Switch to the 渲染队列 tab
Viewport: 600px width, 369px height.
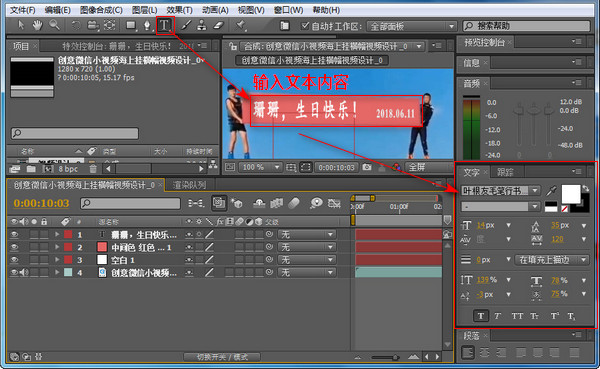coord(189,185)
